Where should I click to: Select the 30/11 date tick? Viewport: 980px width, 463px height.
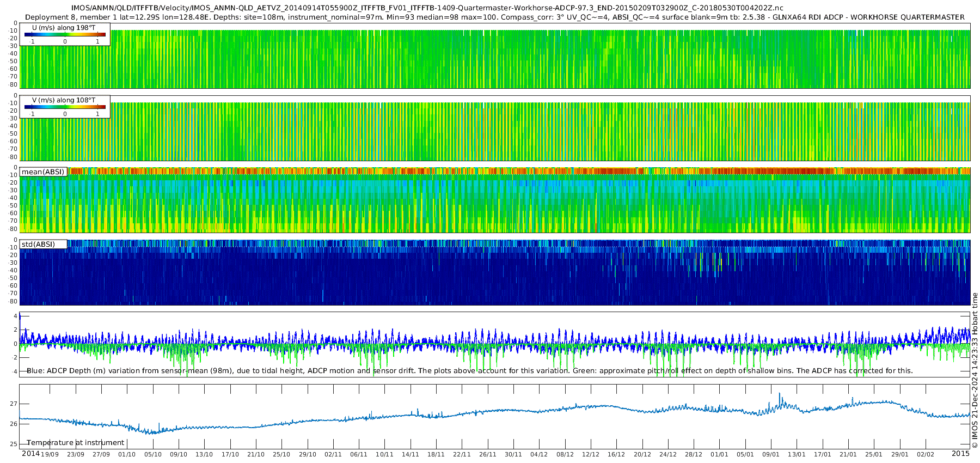(513, 454)
